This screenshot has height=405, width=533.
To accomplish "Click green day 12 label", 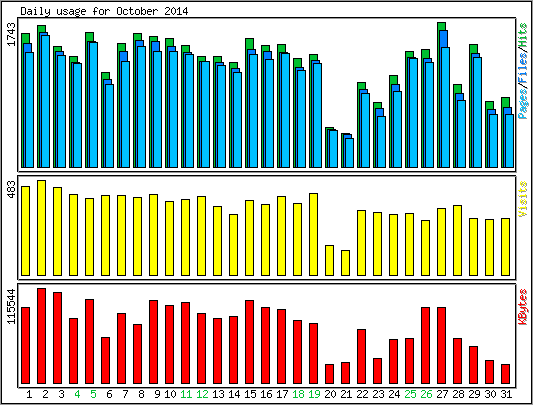I will [x=202, y=394].
